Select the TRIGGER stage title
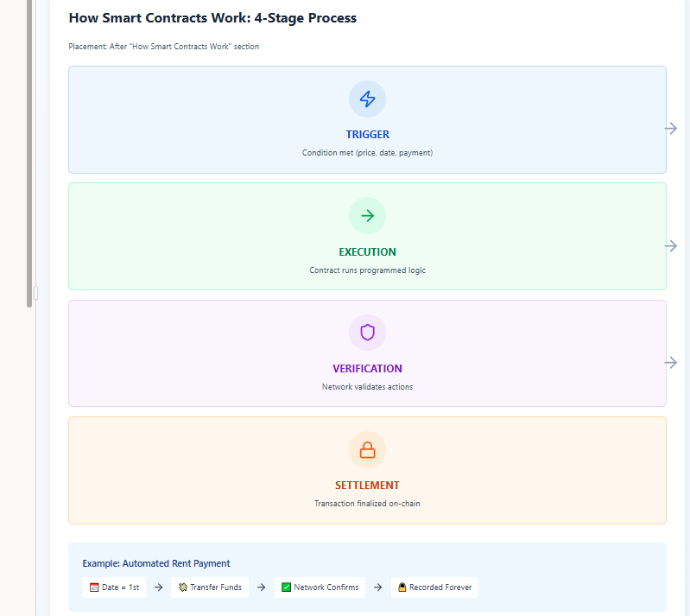690x616 pixels. (x=367, y=135)
